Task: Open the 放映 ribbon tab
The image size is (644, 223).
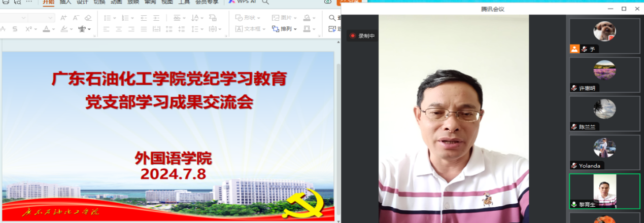Action: pyautogui.click(x=133, y=2)
